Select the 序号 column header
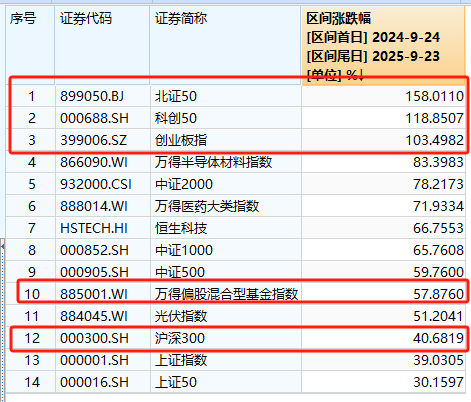Viewport: 471px width, 402px height. tap(23, 19)
